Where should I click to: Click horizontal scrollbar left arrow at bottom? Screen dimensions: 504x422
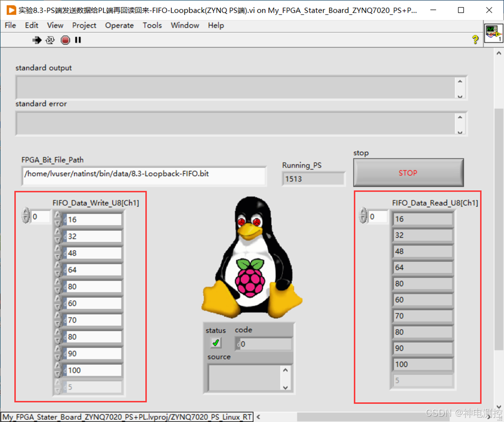click(258, 417)
